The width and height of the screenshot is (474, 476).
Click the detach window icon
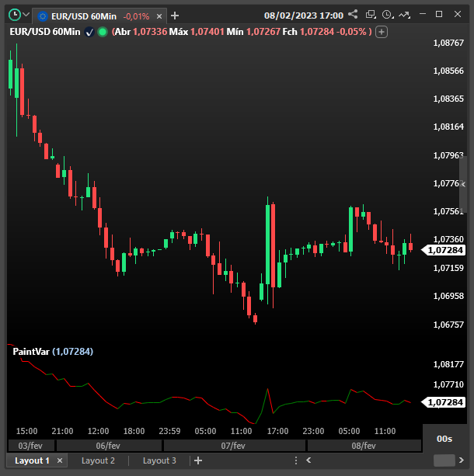pos(371,15)
